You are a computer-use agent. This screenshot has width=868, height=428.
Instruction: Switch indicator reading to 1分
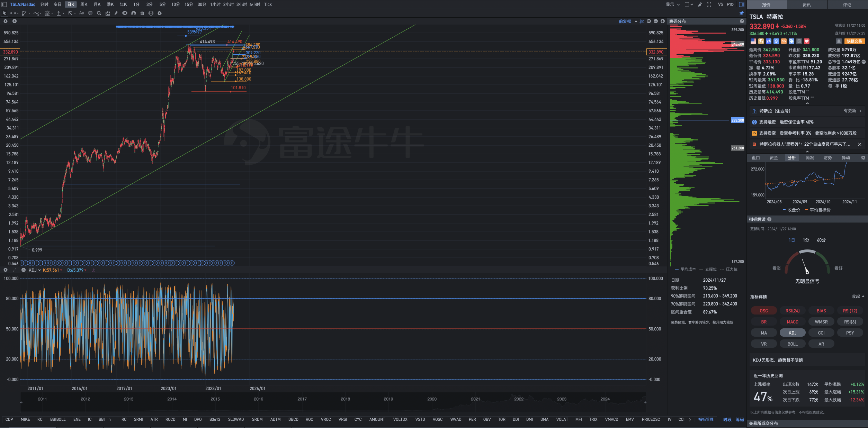806,240
